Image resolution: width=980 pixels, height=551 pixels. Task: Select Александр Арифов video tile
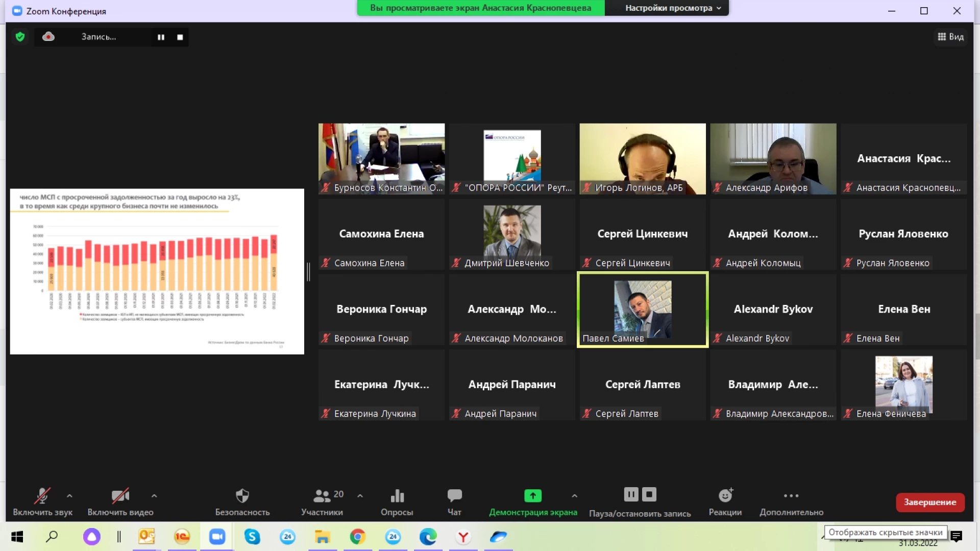click(773, 159)
